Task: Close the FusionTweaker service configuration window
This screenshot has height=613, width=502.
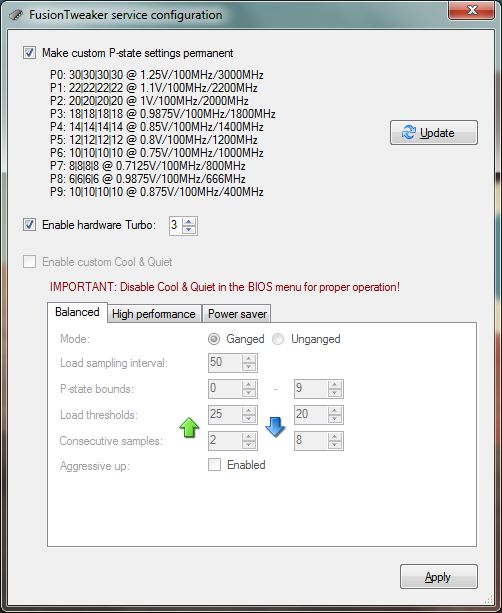Action: click(x=472, y=10)
